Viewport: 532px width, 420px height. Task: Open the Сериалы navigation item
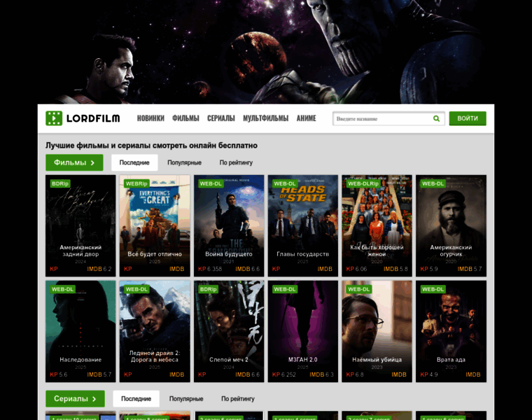221,118
